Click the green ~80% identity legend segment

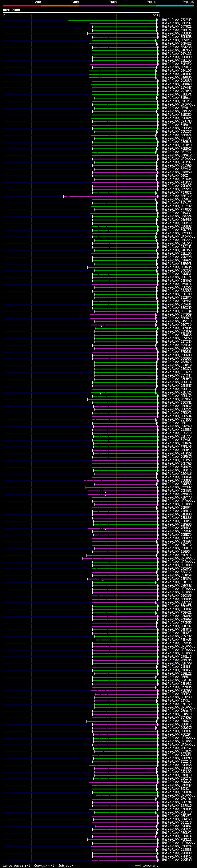point(137,6)
